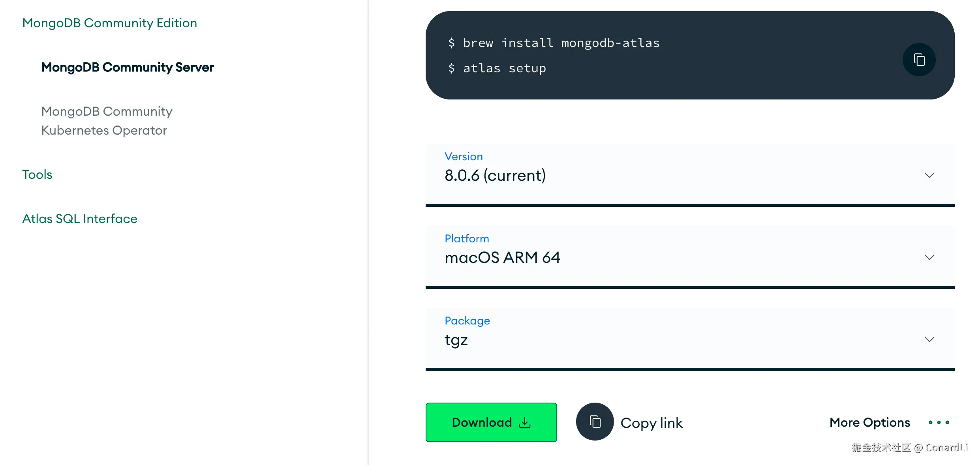Expand the Platform dropdown chevron
980x465 pixels.
(x=929, y=257)
